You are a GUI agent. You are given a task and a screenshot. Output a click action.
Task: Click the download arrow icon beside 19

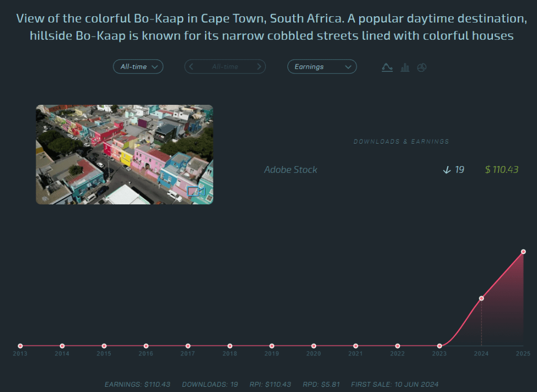(447, 170)
